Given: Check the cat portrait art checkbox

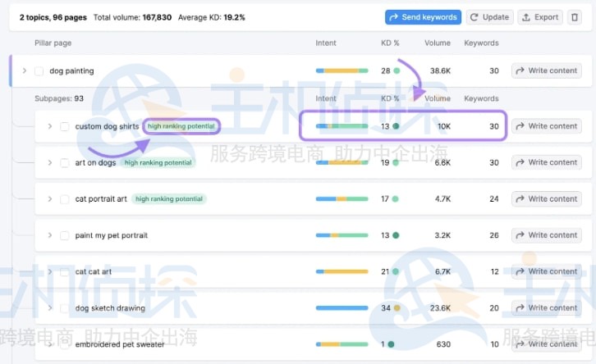Looking at the screenshot, I should click(x=64, y=199).
